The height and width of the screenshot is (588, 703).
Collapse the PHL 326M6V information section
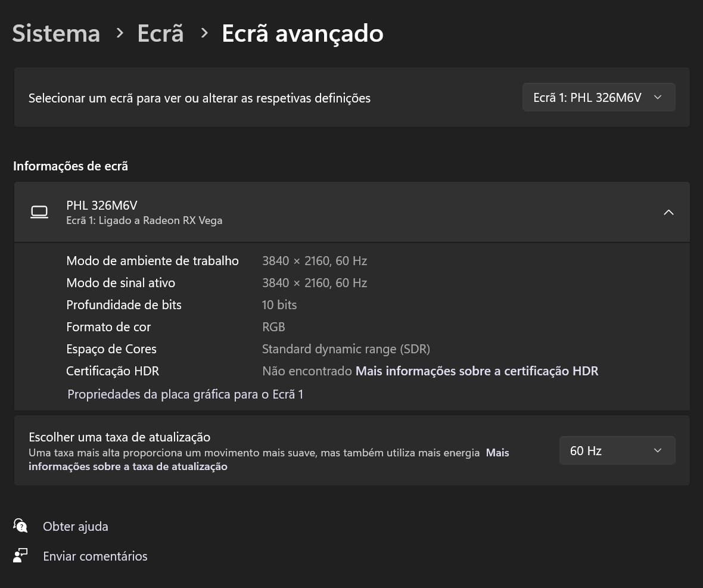tap(668, 212)
